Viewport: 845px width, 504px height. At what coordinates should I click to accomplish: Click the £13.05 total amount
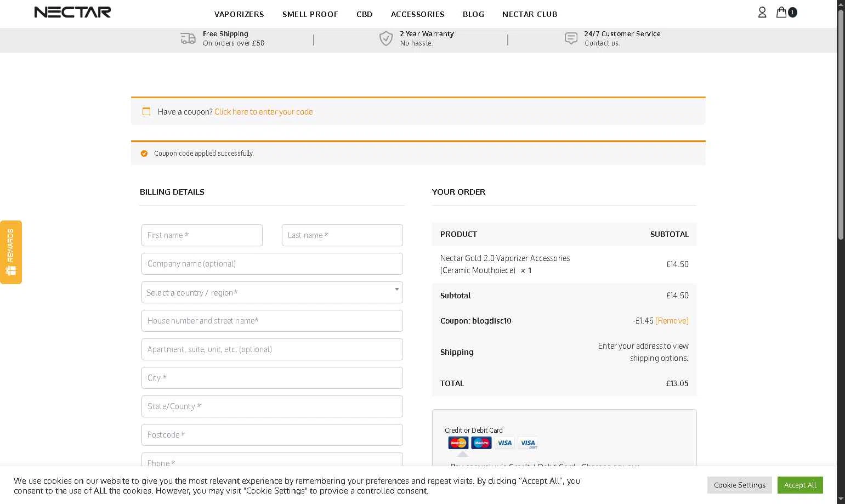click(677, 383)
